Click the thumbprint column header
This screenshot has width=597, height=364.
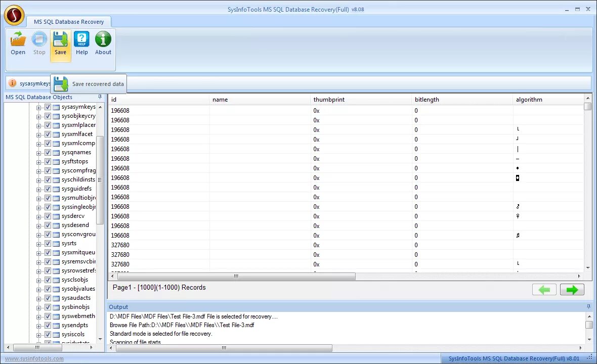pos(361,100)
